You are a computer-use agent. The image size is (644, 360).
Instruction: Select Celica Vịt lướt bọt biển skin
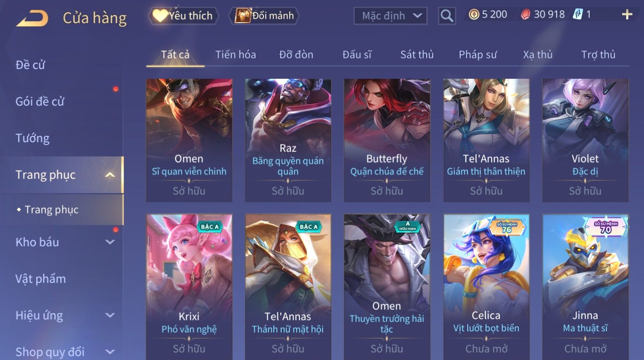(x=486, y=287)
